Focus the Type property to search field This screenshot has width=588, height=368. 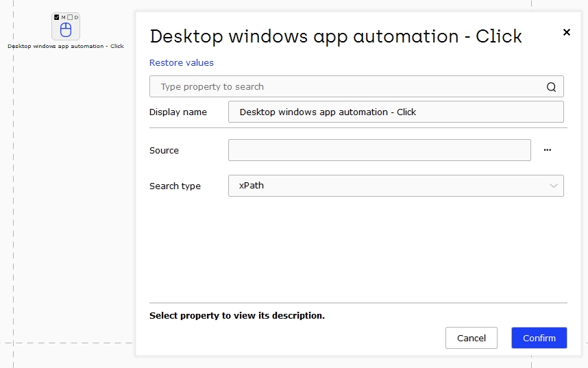coord(356,86)
